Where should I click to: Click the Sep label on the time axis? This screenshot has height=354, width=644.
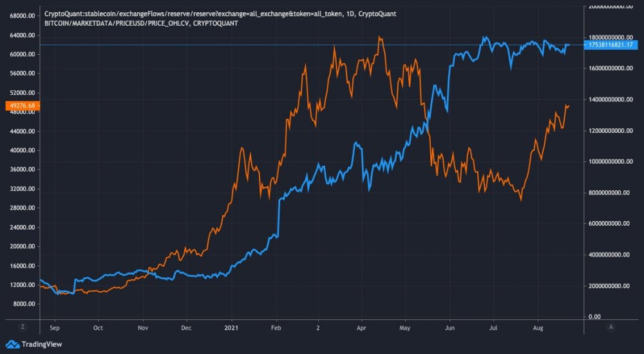[x=54, y=327]
